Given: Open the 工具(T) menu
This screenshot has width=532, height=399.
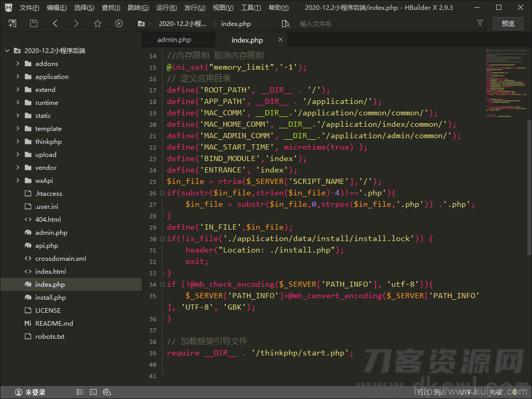Looking at the screenshot, I should pyautogui.click(x=251, y=7).
